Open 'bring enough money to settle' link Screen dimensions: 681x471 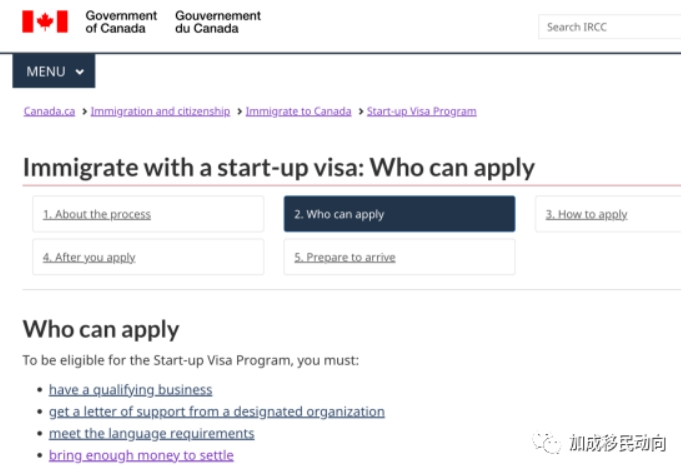pos(141,455)
